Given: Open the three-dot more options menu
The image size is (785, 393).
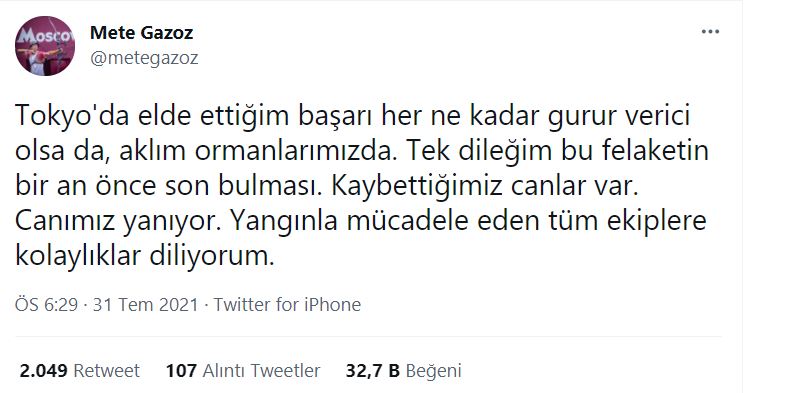Looking at the screenshot, I should (x=710, y=32).
